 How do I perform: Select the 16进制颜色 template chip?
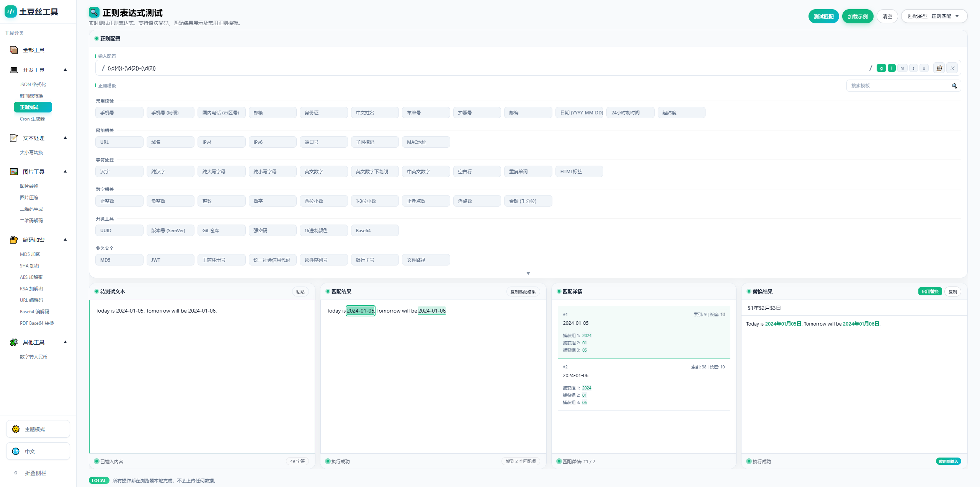coord(323,230)
